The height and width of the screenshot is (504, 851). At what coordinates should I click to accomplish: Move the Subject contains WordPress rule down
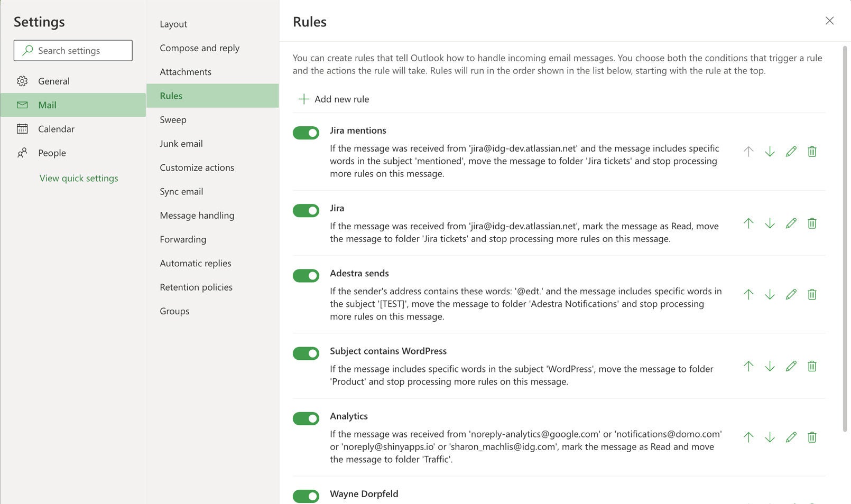[x=770, y=366]
